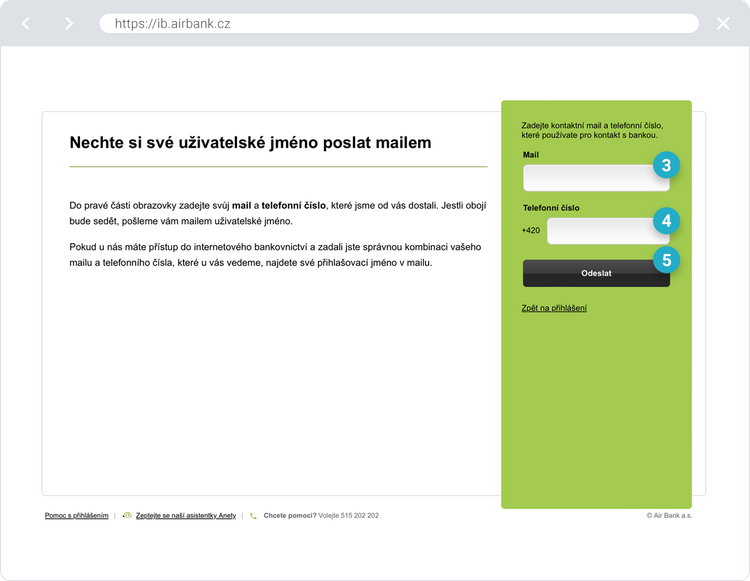This screenshot has height=581, width=750.
Task: Focus the Telefonní číslo input field
Action: (600, 231)
